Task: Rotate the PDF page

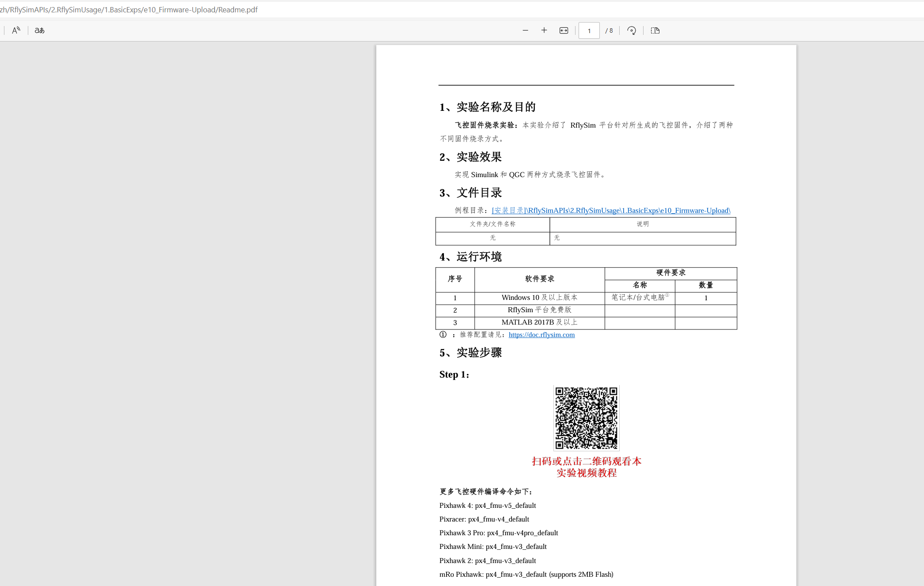Action: coord(632,30)
